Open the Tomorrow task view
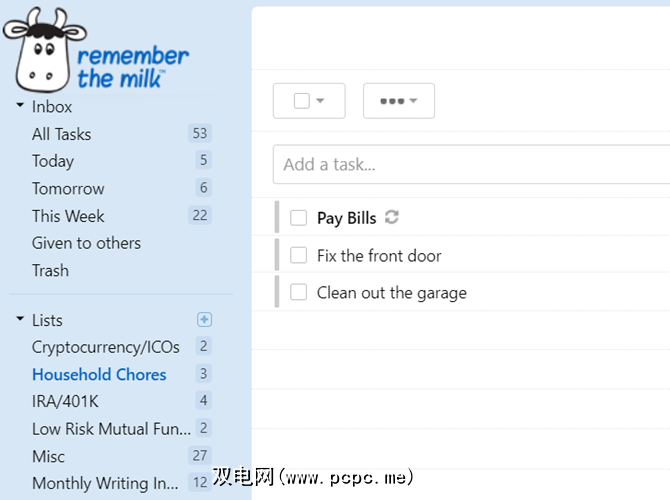 (68, 188)
